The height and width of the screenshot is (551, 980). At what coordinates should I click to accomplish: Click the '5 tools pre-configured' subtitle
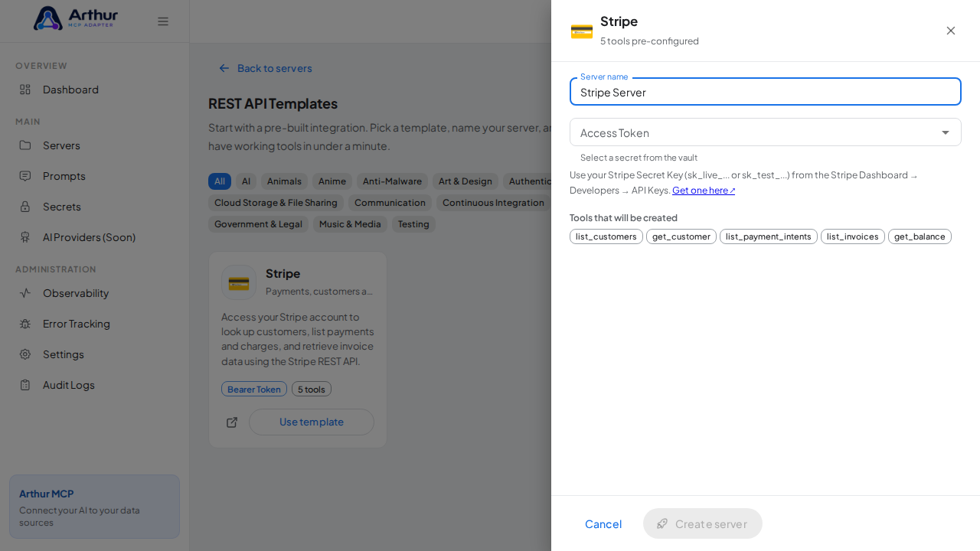(649, 41)
